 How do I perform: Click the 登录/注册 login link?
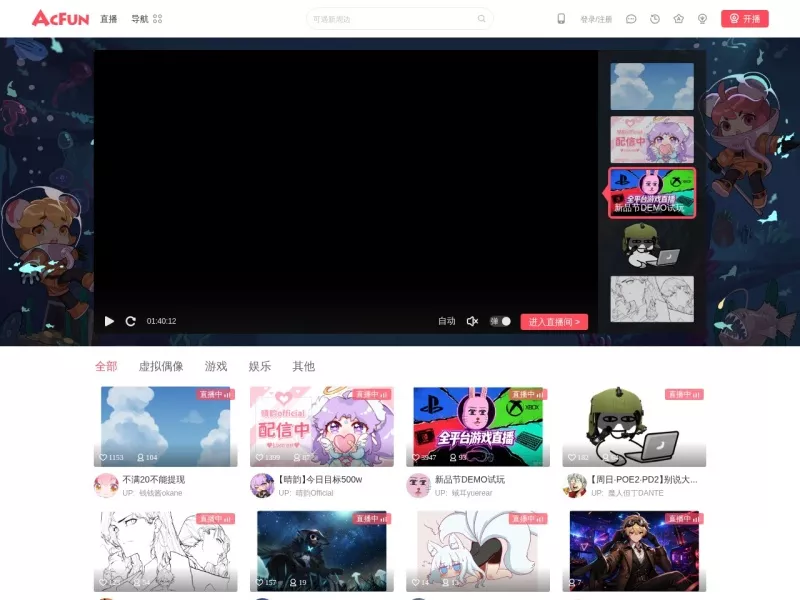click(x=596, y=19)
